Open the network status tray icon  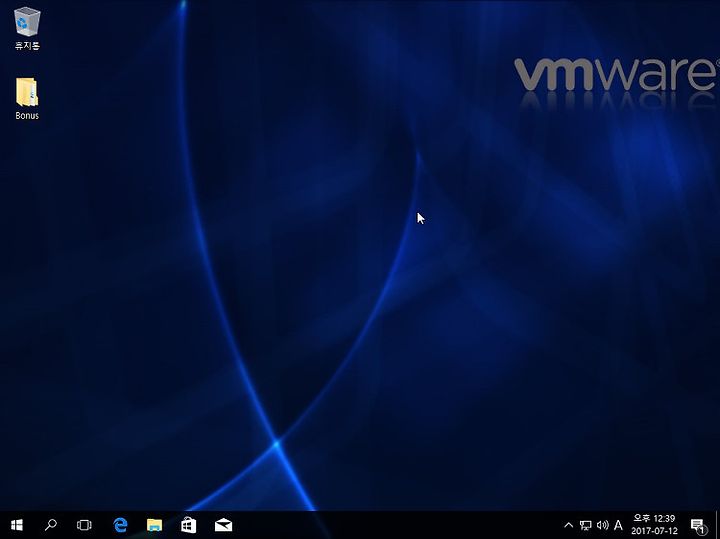point(585,525)
